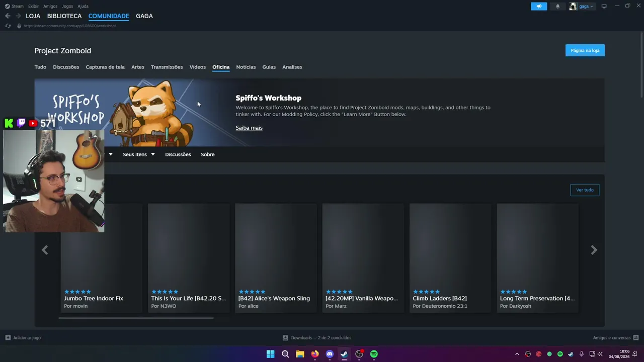Click the Downloads status icon
Image resolution: width=644 pixels, height=362 pixels.
(x=285, y=338)
